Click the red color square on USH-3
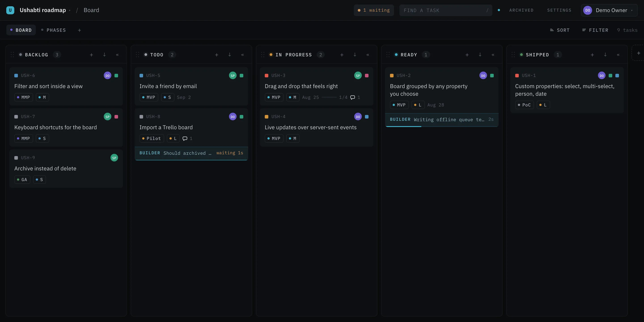The width and height of the screenshot is (644, 322). click(x=267, y=76)
